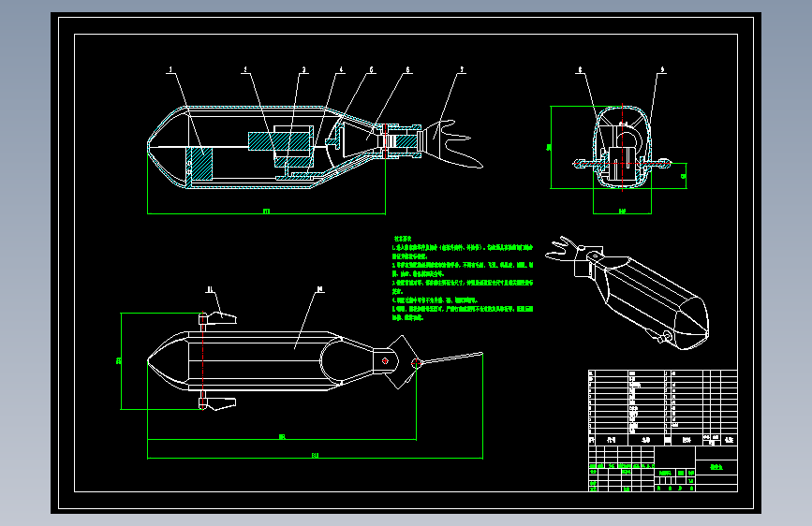Pick the red pivot center mark on tail joint
The height and width of the screenshot is (526, 812).
385,361
